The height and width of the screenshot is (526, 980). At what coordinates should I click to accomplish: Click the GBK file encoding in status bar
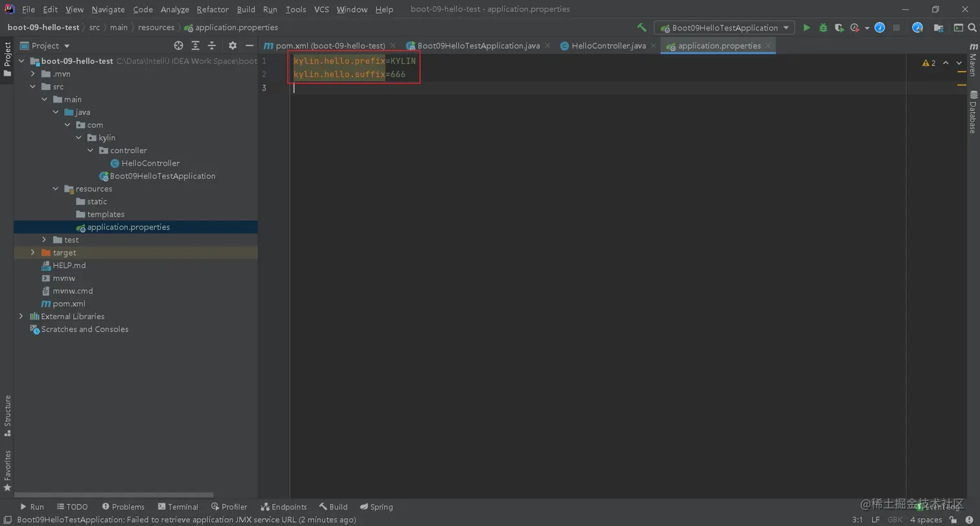895,520
